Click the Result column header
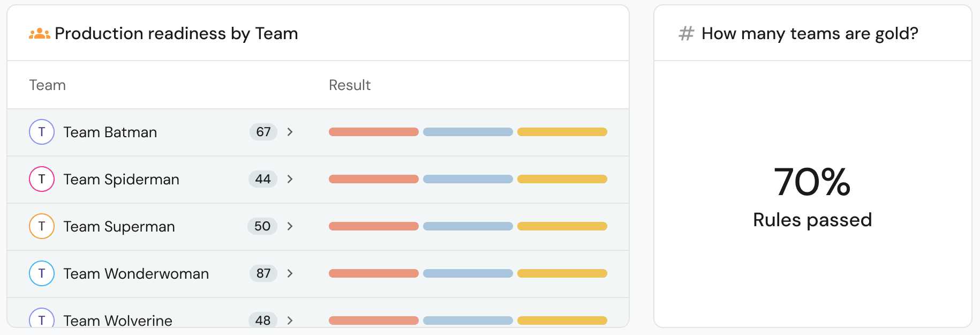Image resolution: width=980 pixels, height=335 pixels. pyautogui.click(x=350, y=85)
